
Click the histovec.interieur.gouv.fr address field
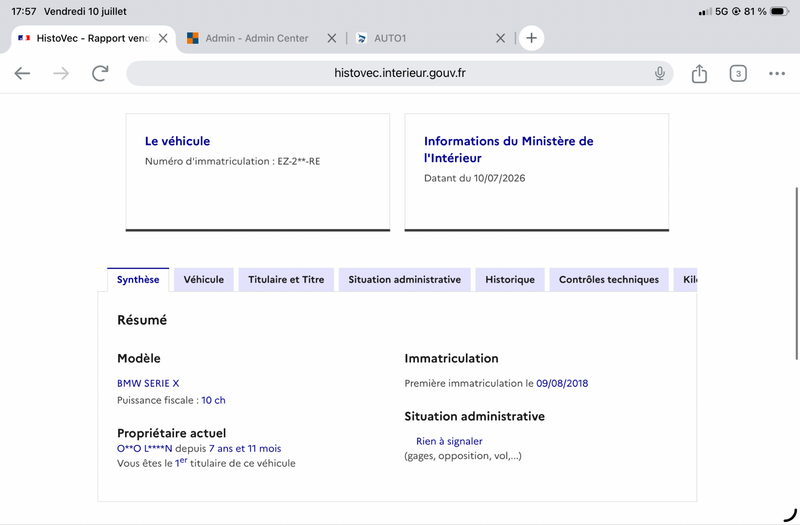(x=399, y=73)
